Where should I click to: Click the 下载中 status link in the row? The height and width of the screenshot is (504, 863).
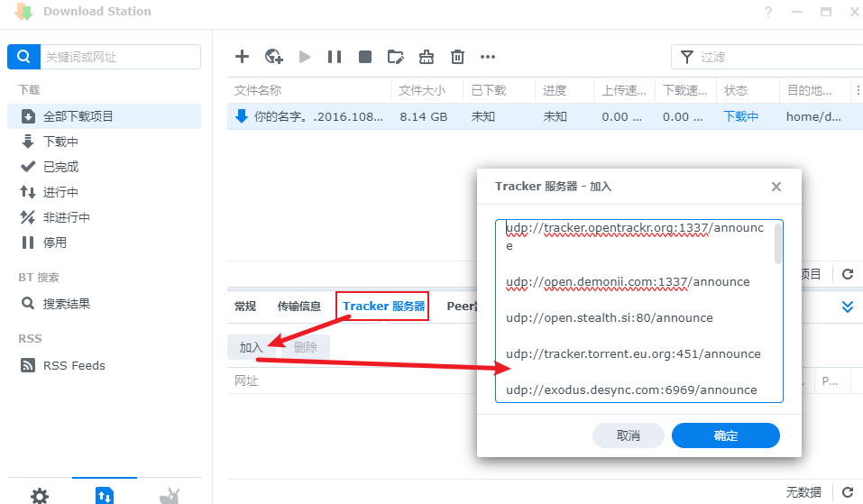click(x=741, y=116)
